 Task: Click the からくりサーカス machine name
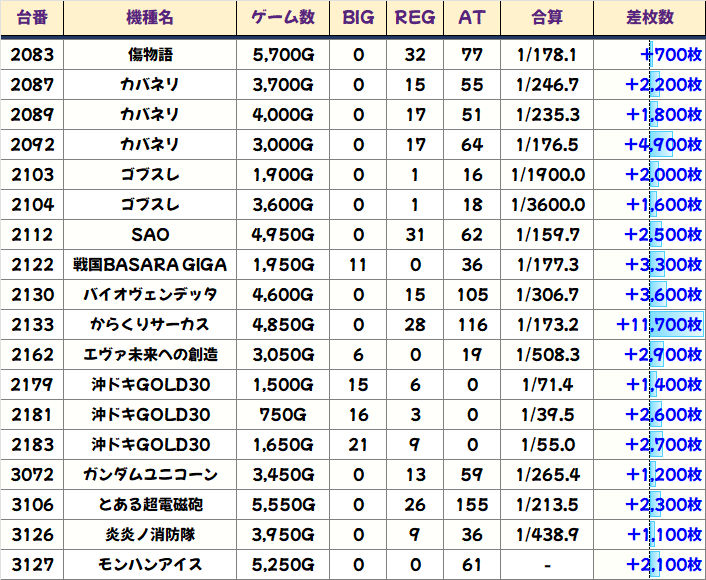(149, 325)
